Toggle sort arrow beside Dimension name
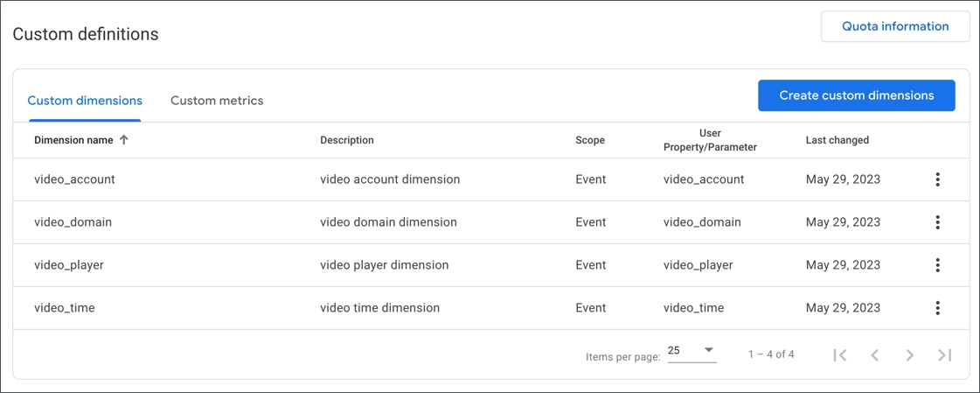The width and height of the screenshot is (980, 393). pos(124,140)
